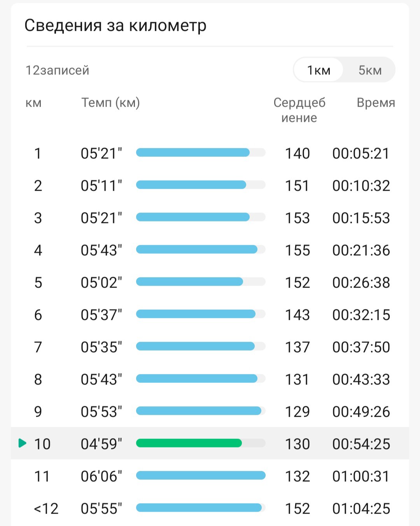
Task: Select the last partial row <12
Action: pos(210,508)
